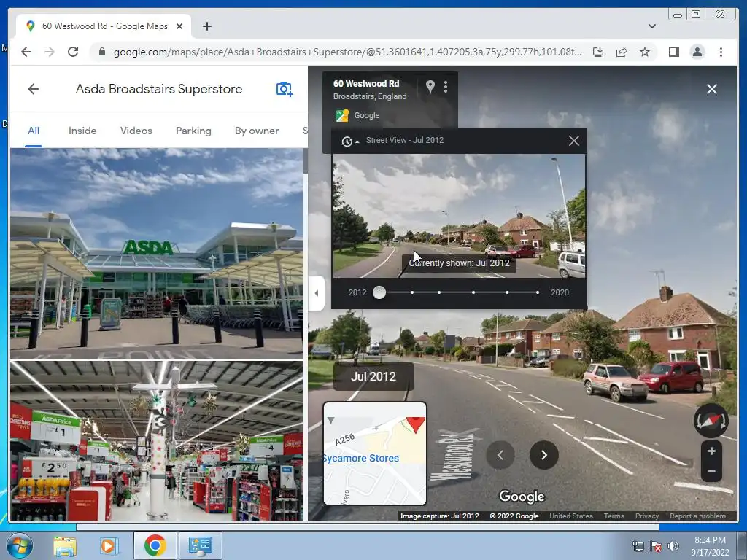Collapse the side panel arrow
747x560 pixels.
click(x=317, y=293)
